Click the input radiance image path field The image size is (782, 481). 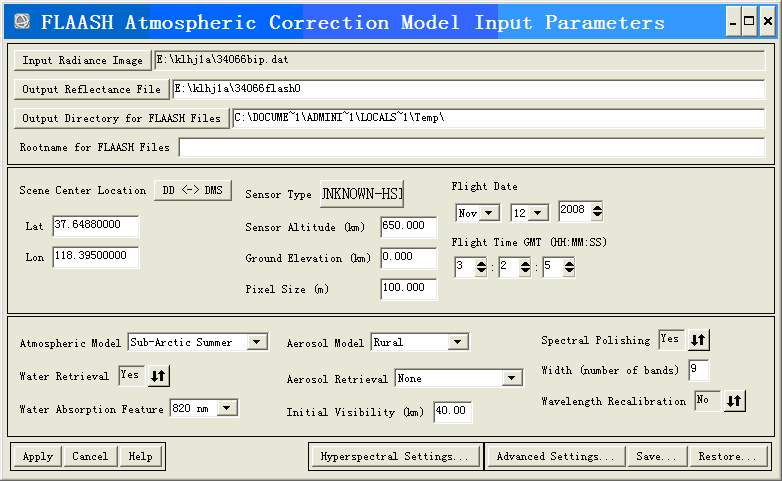[459, 60]
